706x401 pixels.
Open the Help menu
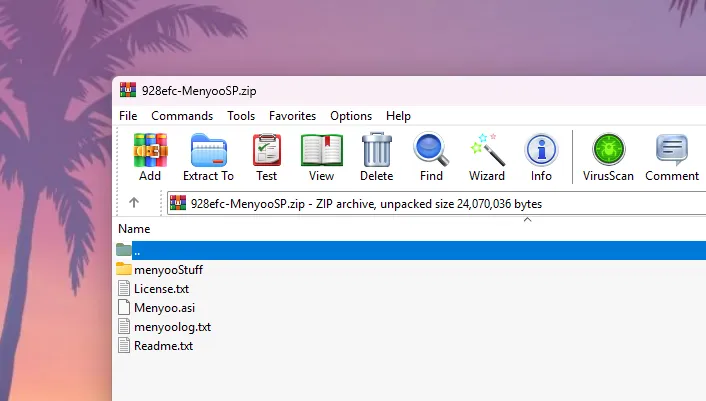398,116
